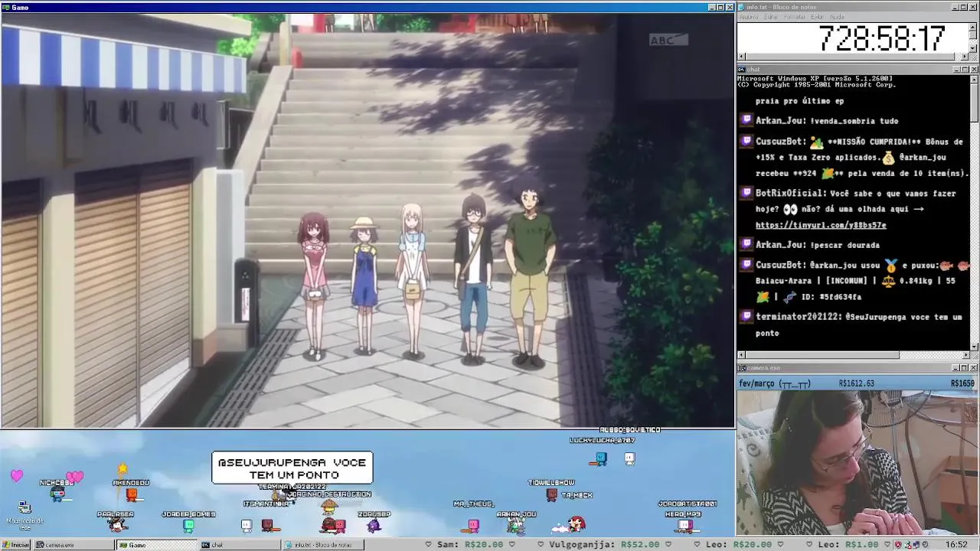Image resolution: width=980 pixels, height=551 pixels.
Task: Click the chat window horizontal scrollbar thumb
Action: [823, 355]
